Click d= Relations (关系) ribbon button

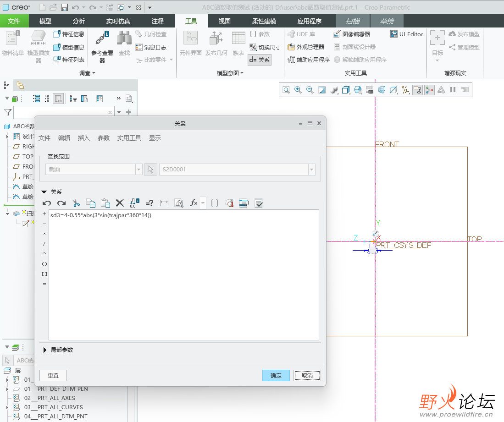click(260, 60)
